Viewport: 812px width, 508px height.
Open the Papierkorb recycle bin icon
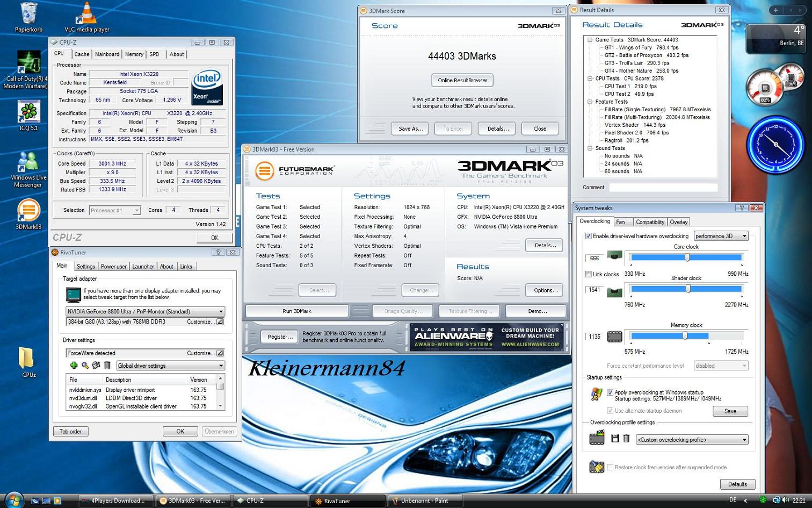28,17
